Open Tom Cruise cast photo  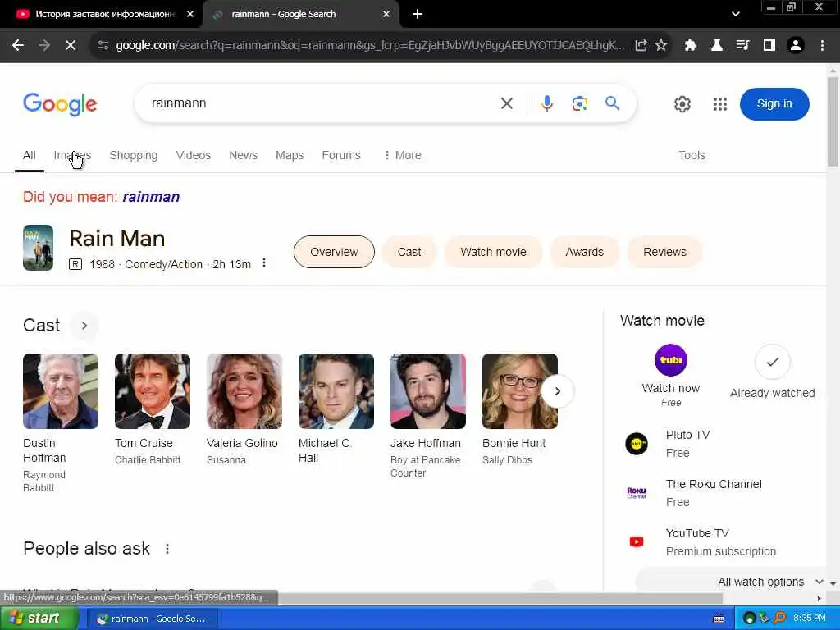(152, 391)
